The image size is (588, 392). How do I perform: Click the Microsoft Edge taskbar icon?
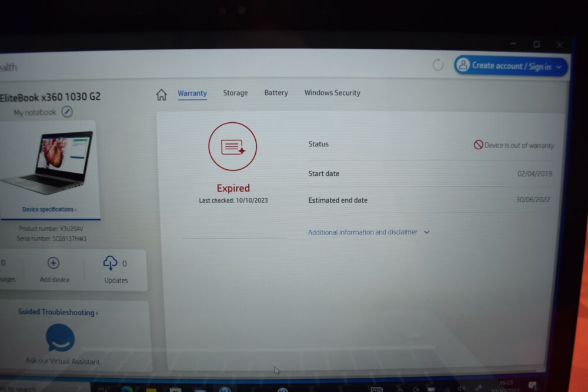[x=127, y=390]
